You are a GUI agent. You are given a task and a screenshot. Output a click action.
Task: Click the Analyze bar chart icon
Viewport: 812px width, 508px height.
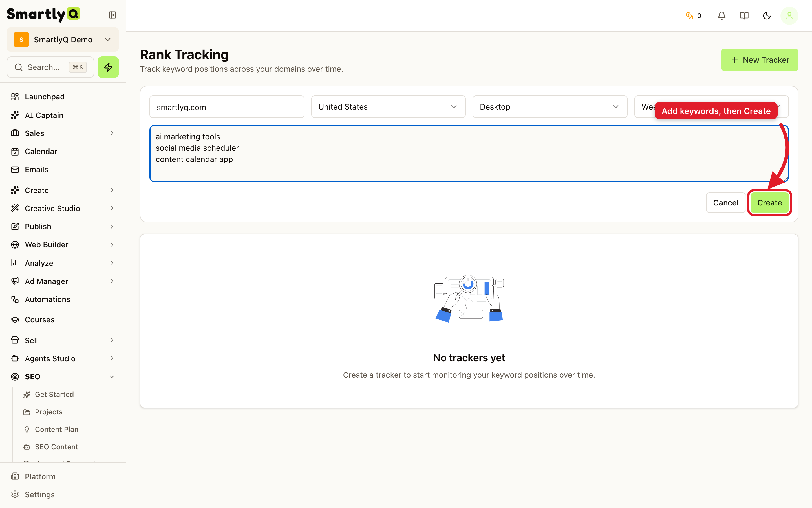pyautogui.click(x=15, y=263)
